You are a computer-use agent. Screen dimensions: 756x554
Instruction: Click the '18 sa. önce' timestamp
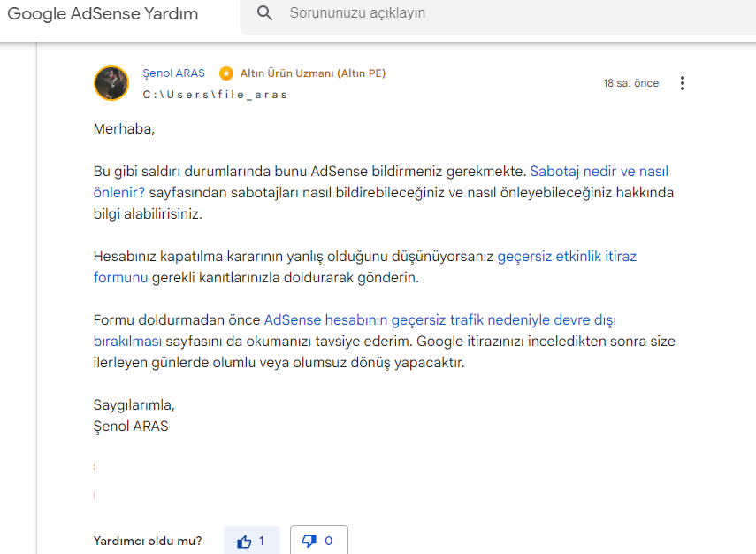coord(630,83)
